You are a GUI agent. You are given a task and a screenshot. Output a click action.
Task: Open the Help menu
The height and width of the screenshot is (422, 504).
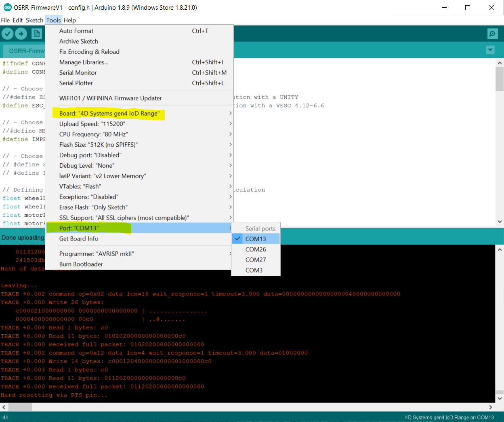tap(69, 20)
